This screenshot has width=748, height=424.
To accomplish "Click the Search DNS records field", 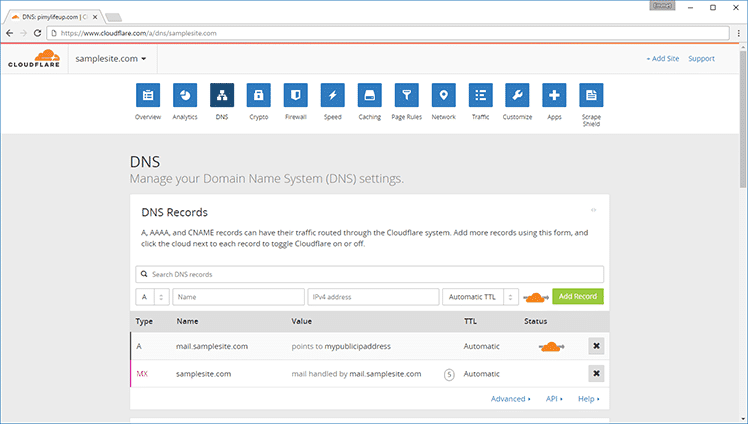I will [x=369, y=274].
